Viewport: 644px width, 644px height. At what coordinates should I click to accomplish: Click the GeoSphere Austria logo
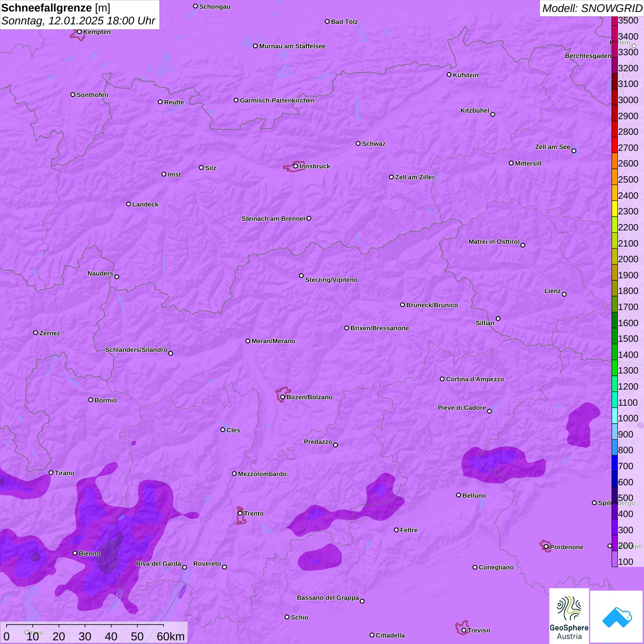(569, 616)
